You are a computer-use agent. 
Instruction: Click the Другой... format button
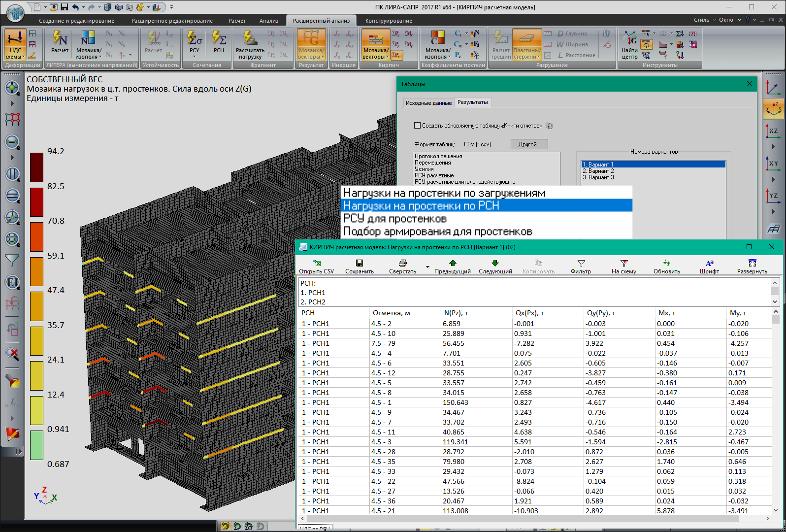(x=529, y=144)
